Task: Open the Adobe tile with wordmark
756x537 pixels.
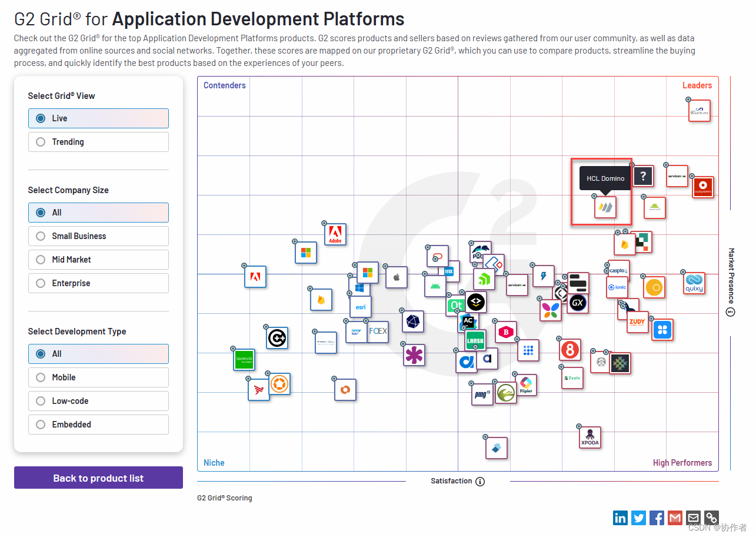Action: 335,234
